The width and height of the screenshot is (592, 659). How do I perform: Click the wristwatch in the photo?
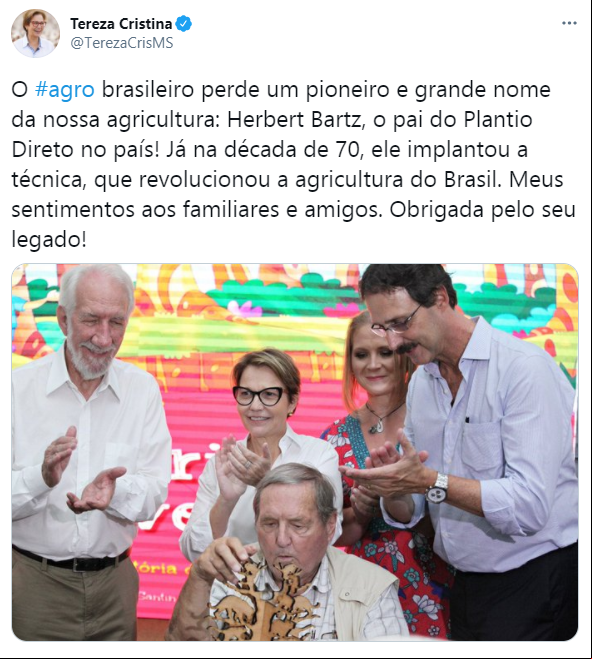(437, 489)
